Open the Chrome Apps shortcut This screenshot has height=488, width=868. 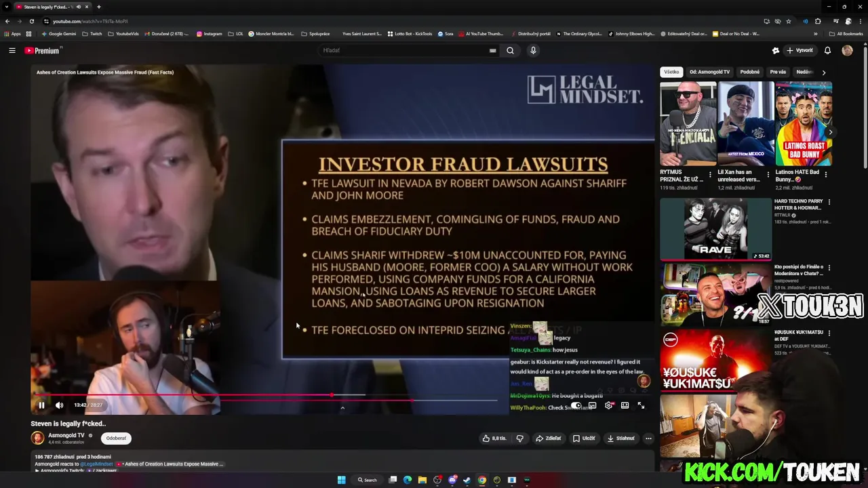coord(12,34)
